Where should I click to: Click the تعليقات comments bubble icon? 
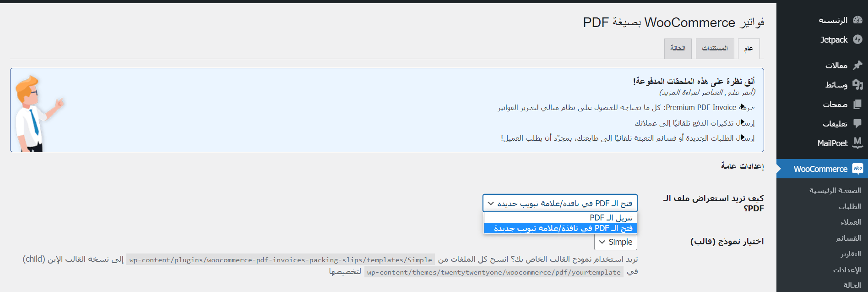pos(857,124)
